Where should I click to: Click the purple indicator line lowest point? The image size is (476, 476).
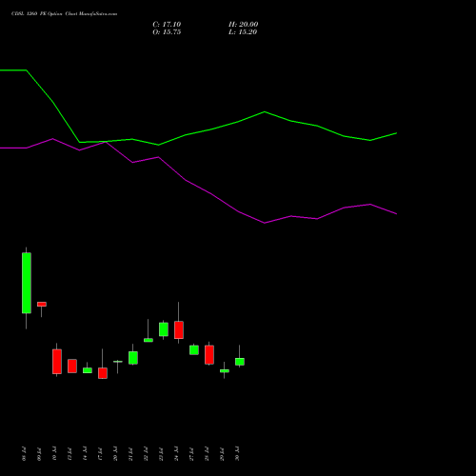pos(265,223)
